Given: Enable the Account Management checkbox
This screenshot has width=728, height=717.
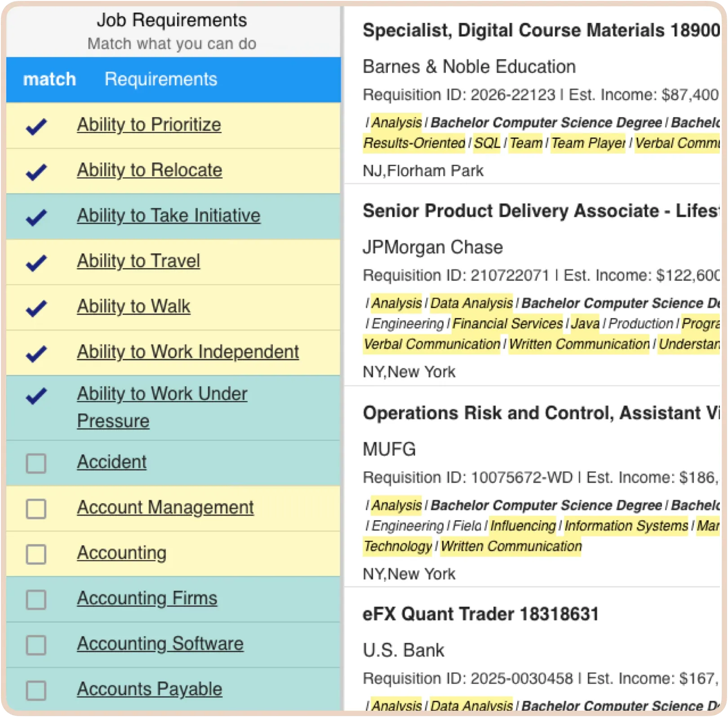Looking at the screenshot, I should coord(36,509).
